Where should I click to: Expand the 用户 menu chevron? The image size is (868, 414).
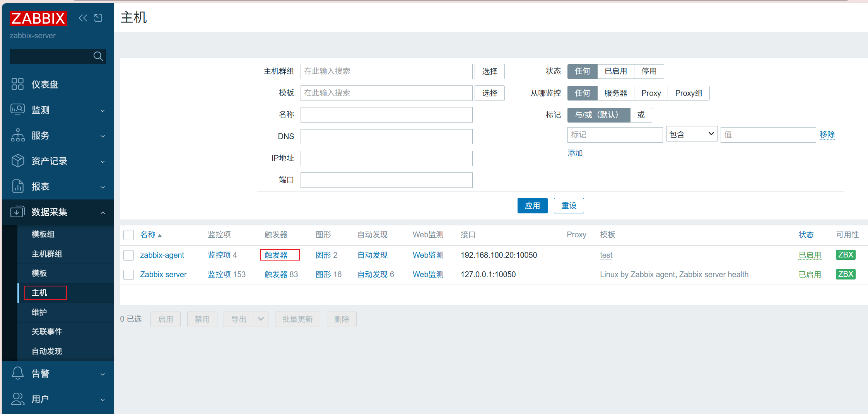pyautogui.click(x=103, y=400)
